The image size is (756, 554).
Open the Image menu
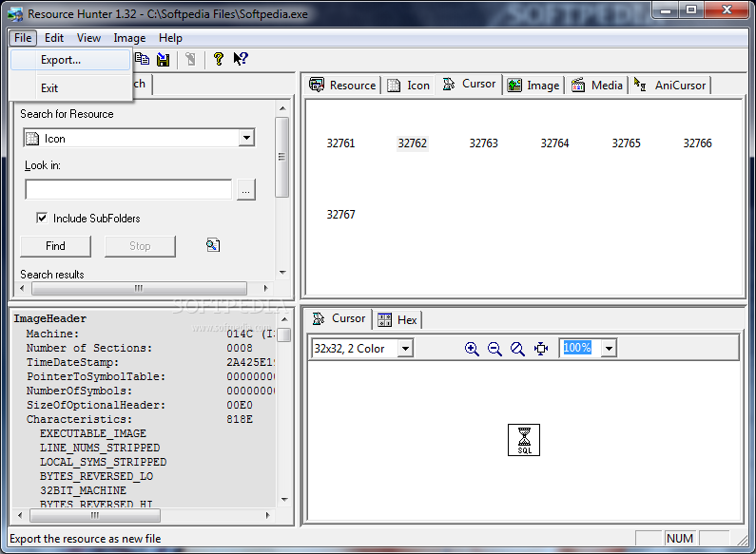pyautogui.click(x=129, y=38)
